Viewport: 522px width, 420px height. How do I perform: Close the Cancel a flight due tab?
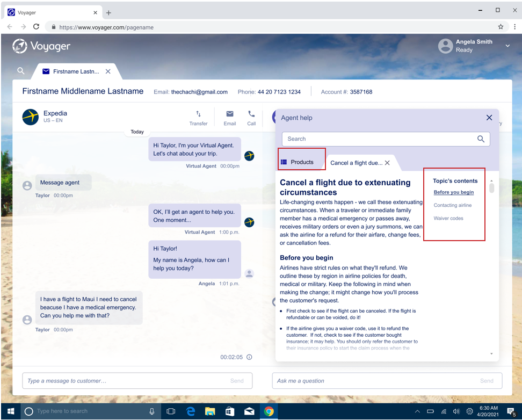click(x=387, y=163)
